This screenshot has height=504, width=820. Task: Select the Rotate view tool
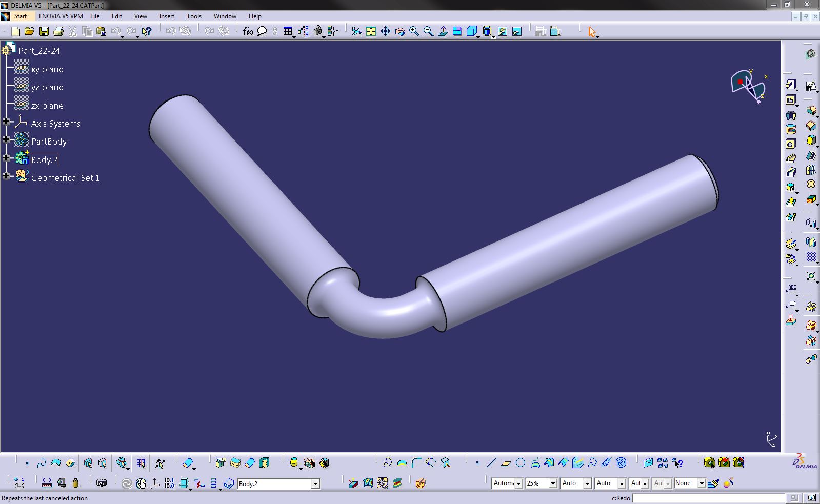[x=399, y=32]
